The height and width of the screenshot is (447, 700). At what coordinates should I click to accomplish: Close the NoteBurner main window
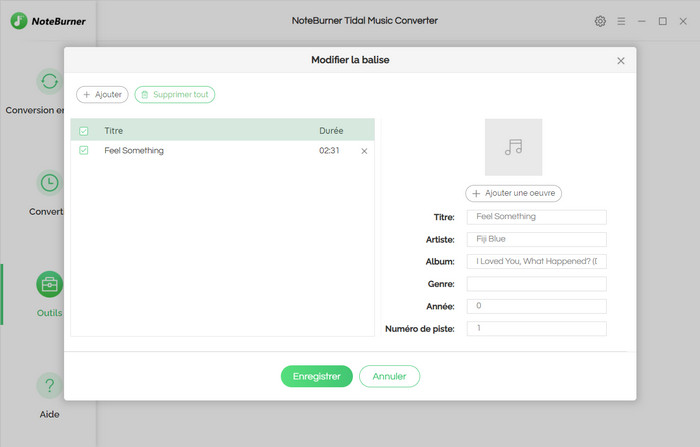pyautogui.click(x=683, y=21)
